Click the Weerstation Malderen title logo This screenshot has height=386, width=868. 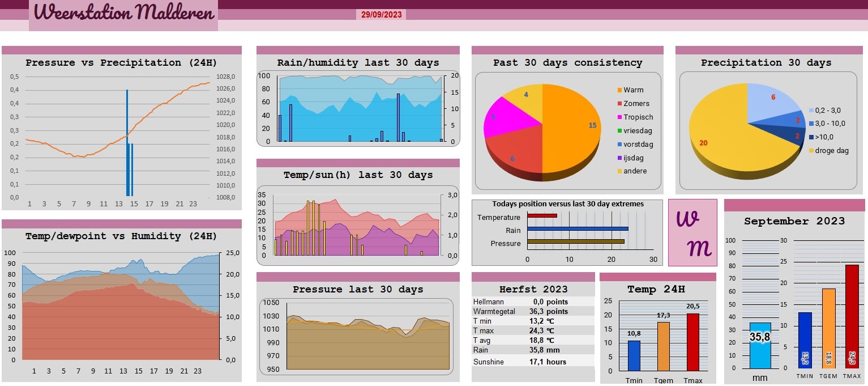coord(123,14)
